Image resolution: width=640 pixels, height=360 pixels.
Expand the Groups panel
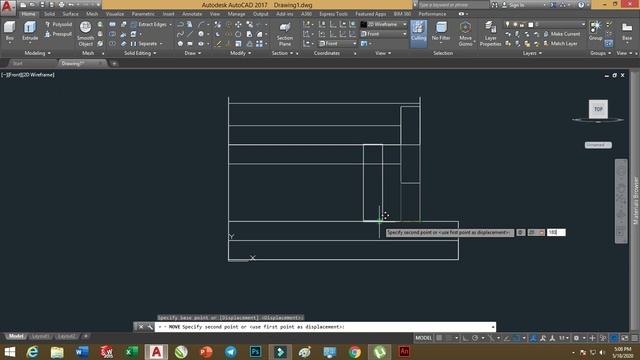click(600, 53)
